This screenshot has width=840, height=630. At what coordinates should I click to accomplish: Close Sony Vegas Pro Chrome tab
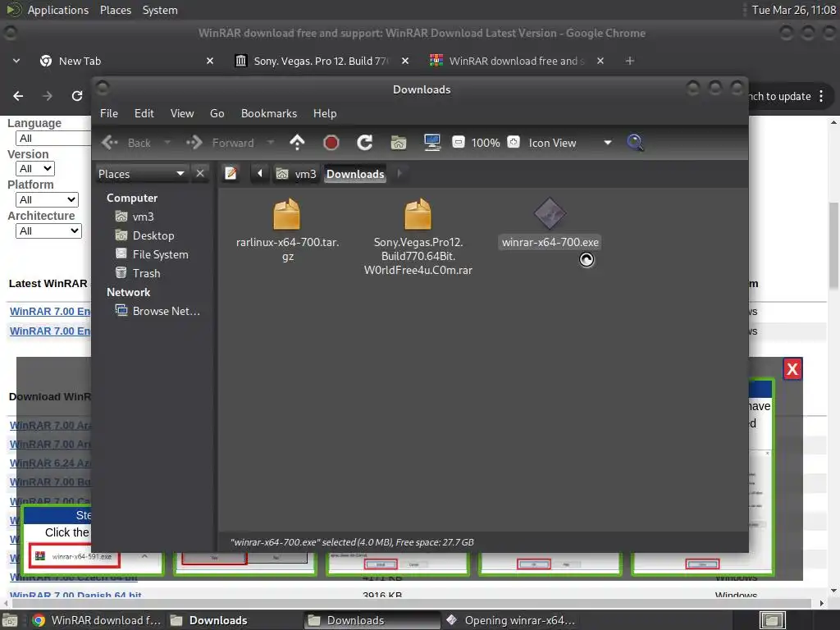(405, 61)
